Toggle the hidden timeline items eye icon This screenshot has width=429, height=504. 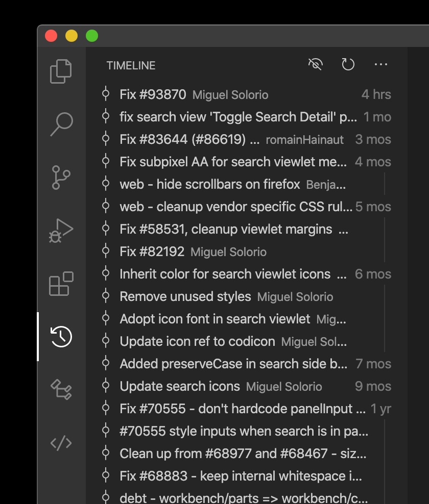pyautogui.click(x=315, y=65)
